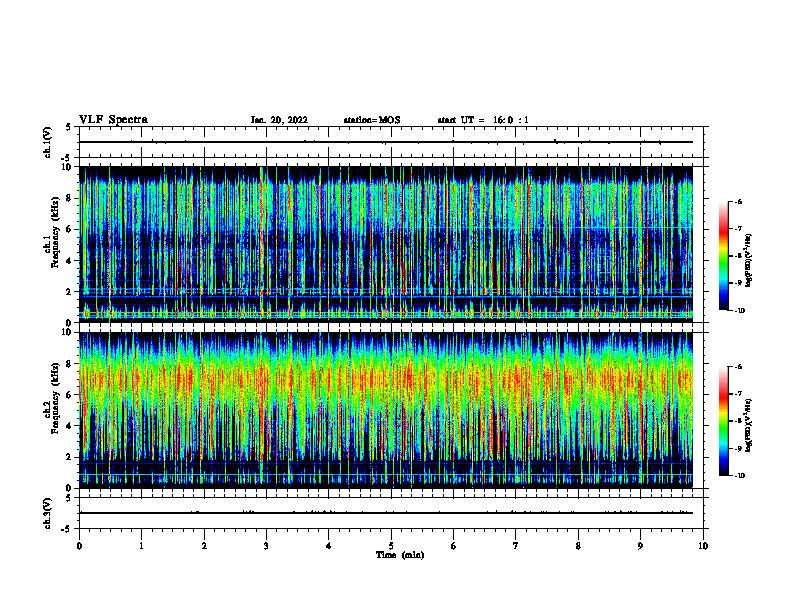Click the "4" kHz tick on ch.1 axis
The width and height of the screenshot is (792, 612).
[70, 261]
